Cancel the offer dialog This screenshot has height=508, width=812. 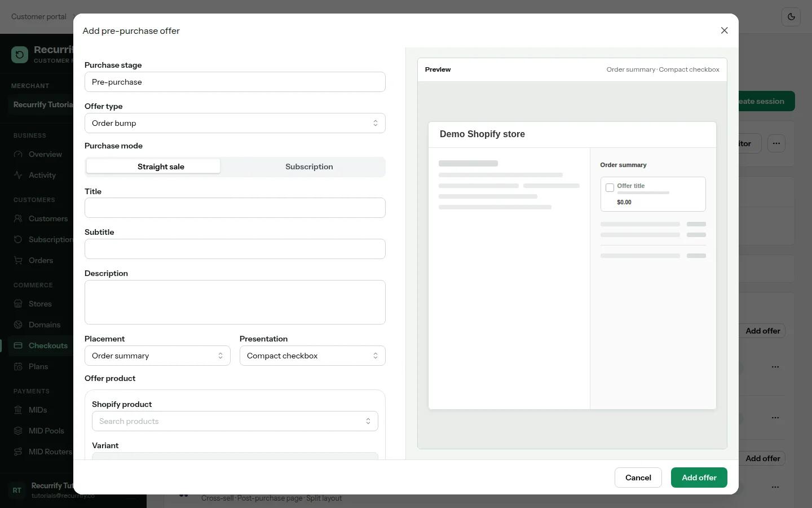tap(638, 478)
